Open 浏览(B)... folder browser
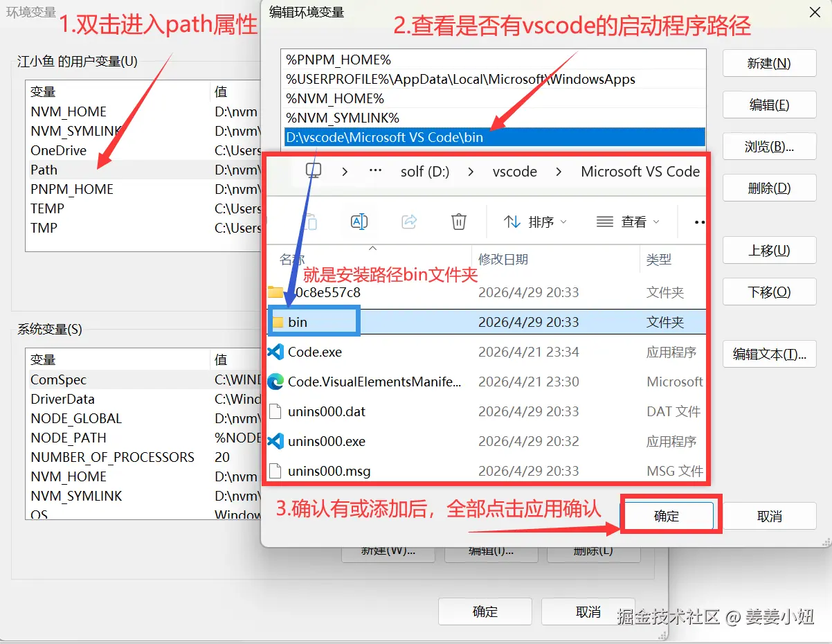 coord(769,146)
